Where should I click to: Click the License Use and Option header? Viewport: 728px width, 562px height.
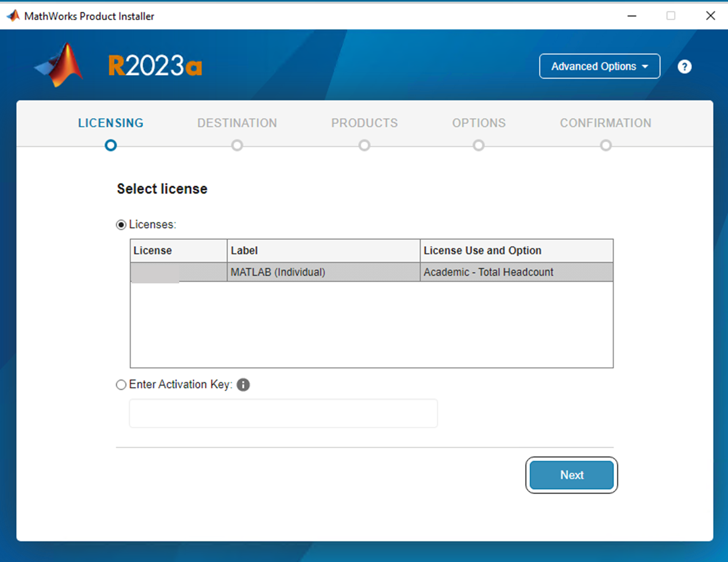[x=482, y=250]
